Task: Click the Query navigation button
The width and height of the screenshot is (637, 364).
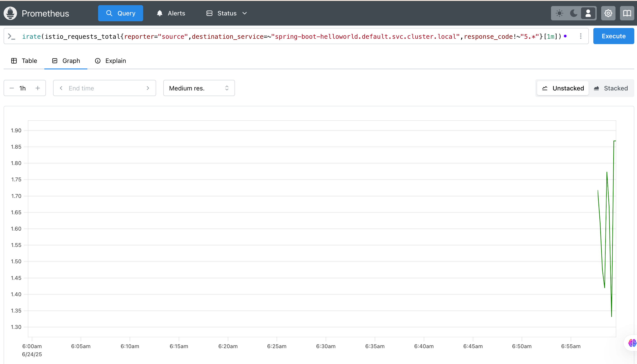Action: pyautogui.click(x=121, y=13)
